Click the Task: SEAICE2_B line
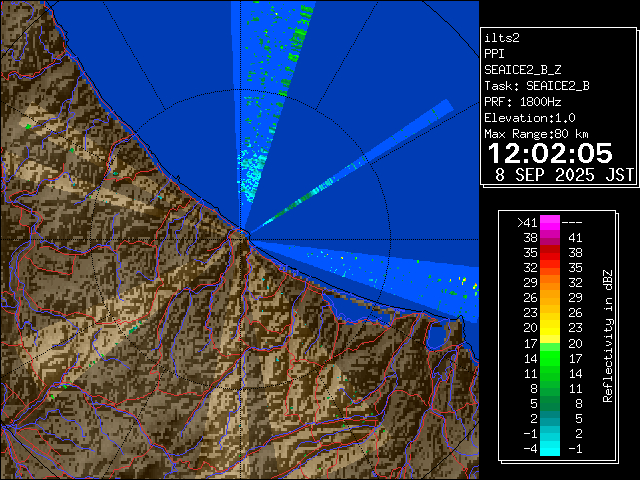640x480 pixels. 536,85
